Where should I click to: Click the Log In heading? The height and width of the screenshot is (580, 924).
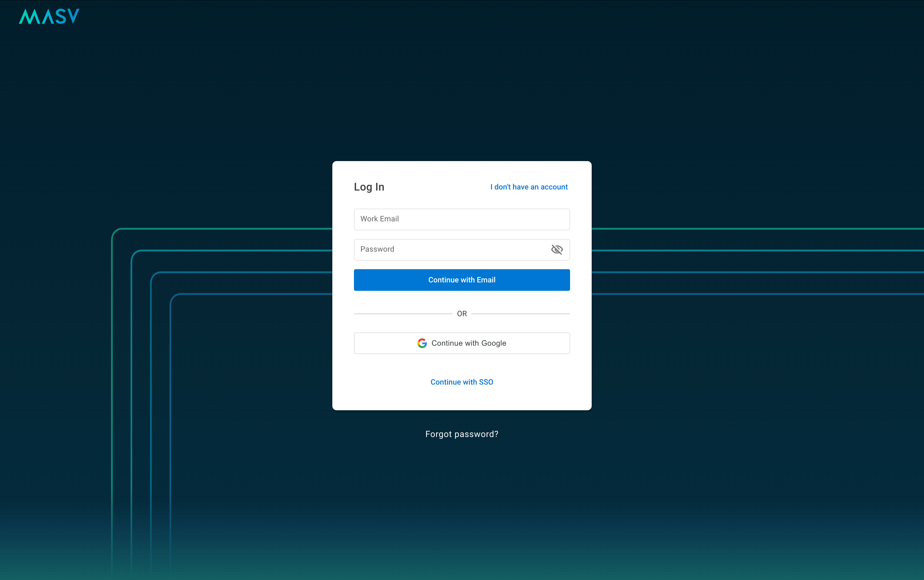pos(369,187)
